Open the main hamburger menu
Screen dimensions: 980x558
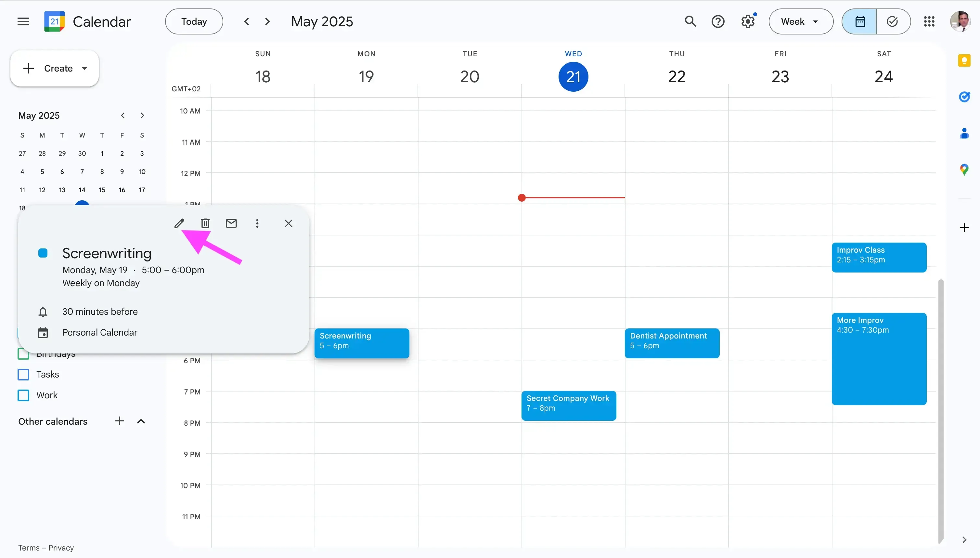23,21
